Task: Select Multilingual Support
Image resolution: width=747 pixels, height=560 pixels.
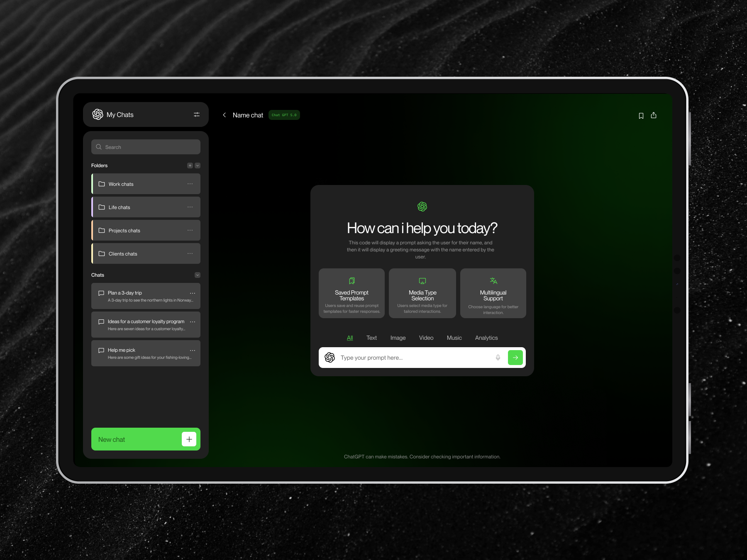Action: click(493, 293)
